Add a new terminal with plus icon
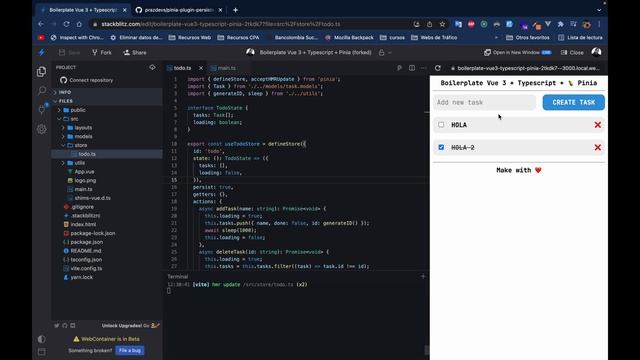 pos(423,276)
